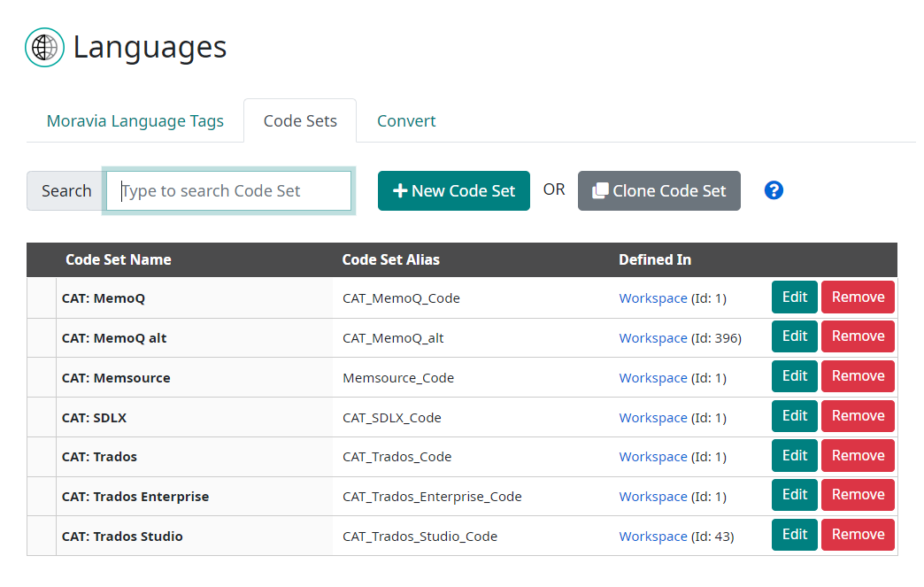Image resolution: width=924 pixels, height=587 pixels.
Task: Click the globe Languages icon
Action: click(45, 47)
